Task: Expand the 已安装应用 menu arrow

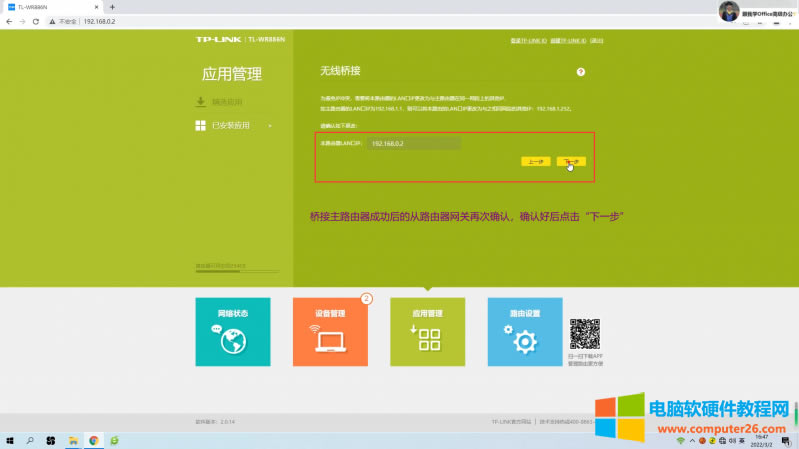Action: (x=269, y=126)
